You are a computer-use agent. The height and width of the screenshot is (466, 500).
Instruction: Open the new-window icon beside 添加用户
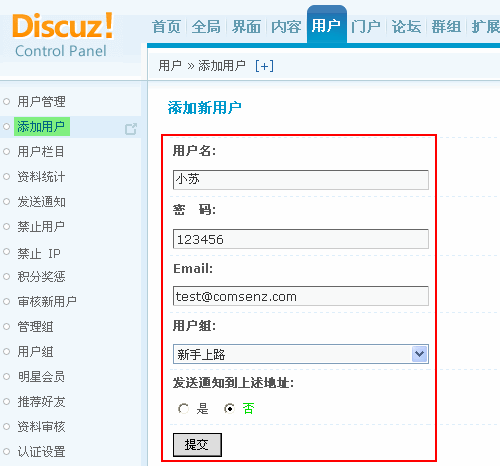tap(131, 129)
